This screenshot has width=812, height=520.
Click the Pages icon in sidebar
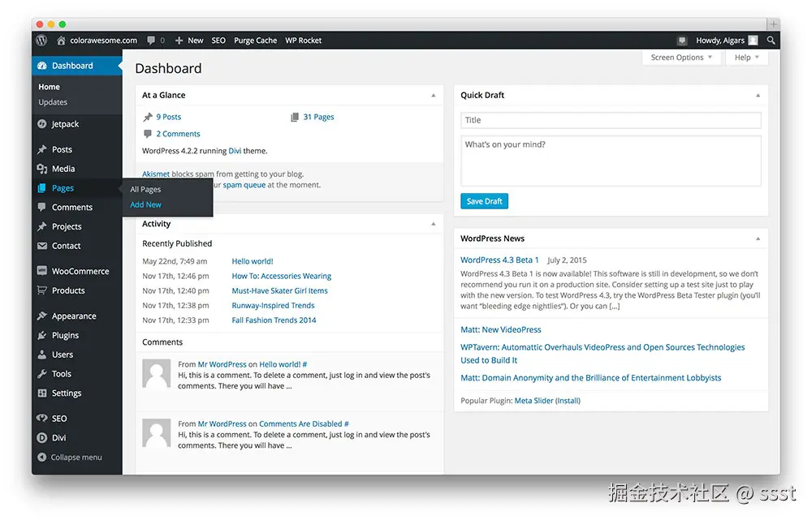pos(42,188)
